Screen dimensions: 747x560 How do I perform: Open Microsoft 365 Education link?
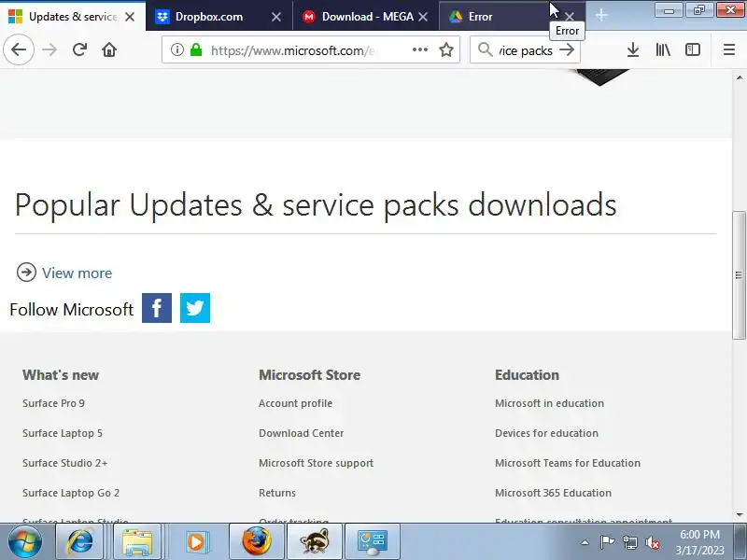coord(553,493)
